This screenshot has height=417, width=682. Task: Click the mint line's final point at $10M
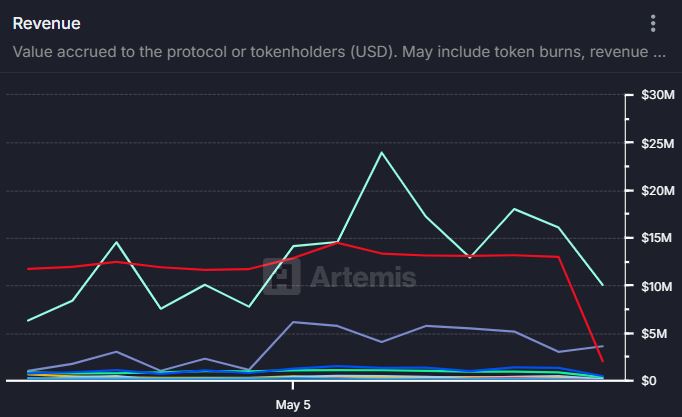(603, 285)
